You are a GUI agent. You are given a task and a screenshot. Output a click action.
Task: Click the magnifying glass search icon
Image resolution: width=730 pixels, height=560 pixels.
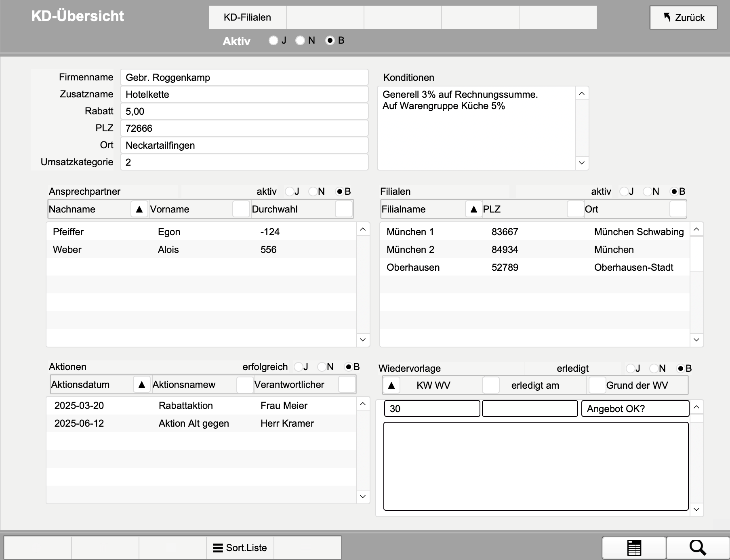(697, 548)
